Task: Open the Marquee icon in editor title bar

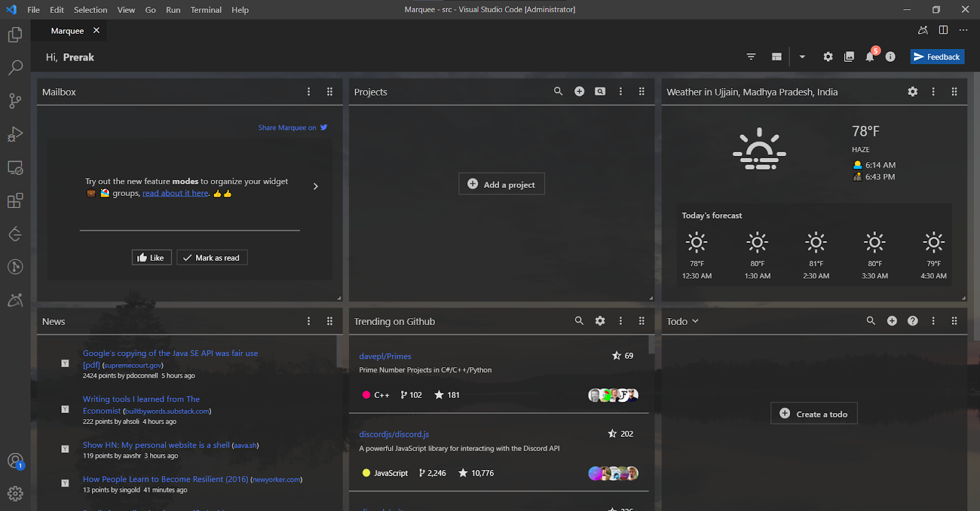Action: click(x=922, y=30)
